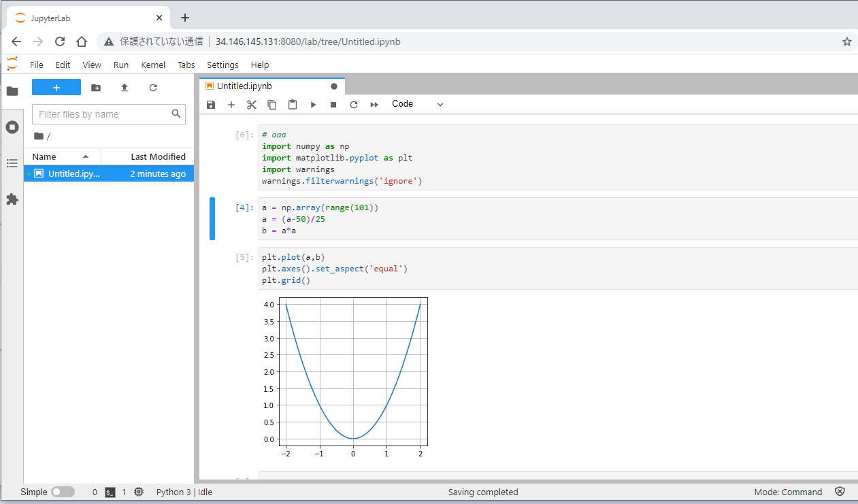Open the cell type Code dropdown
The height and width of the screenshot is (504, 858).
[x=417, y=104]
